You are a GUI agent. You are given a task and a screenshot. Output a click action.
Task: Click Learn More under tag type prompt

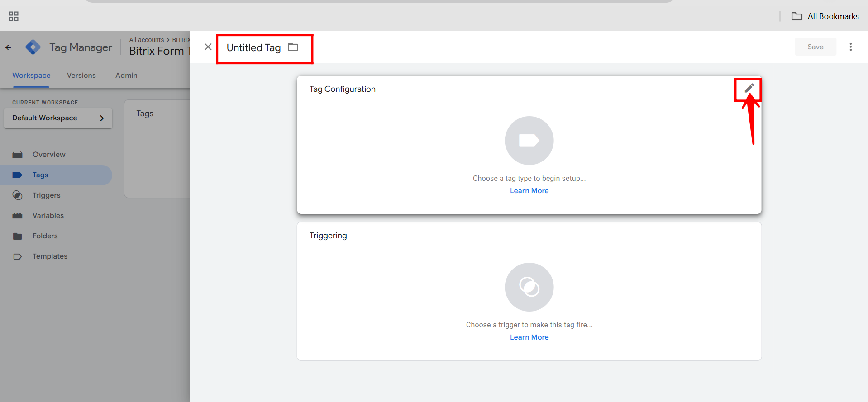pyautogui.click(x=529, y=191)
